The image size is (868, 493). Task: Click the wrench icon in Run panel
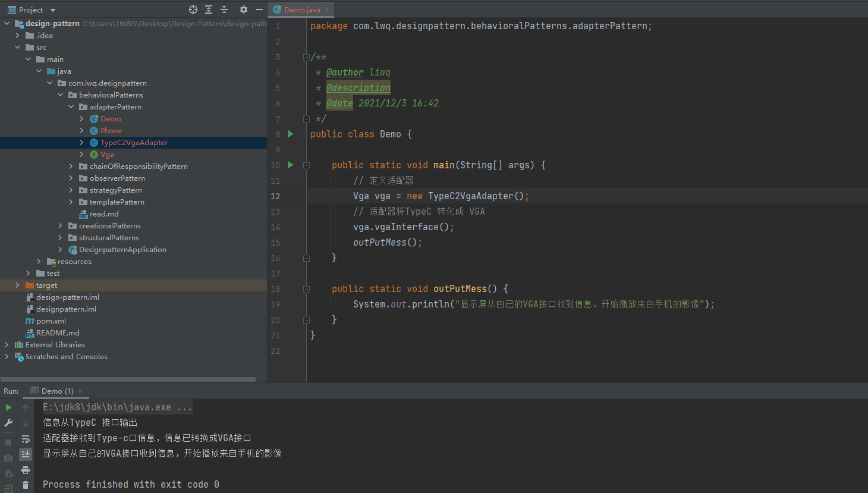coord(8,423)
